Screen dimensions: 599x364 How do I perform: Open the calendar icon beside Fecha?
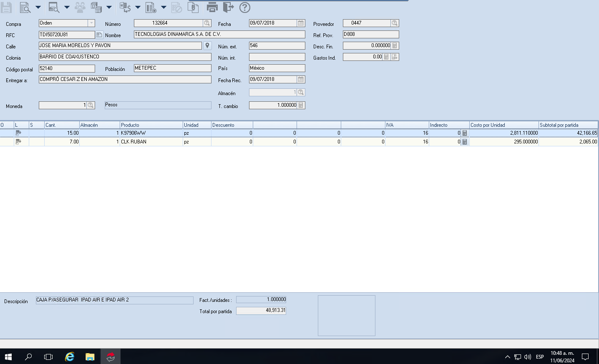[301, 23]
